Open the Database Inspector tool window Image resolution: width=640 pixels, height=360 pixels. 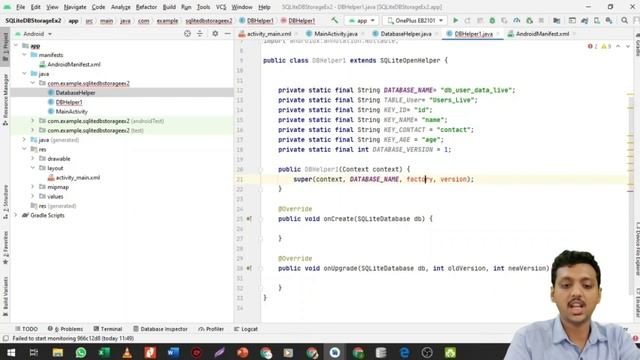coord(160,329)
